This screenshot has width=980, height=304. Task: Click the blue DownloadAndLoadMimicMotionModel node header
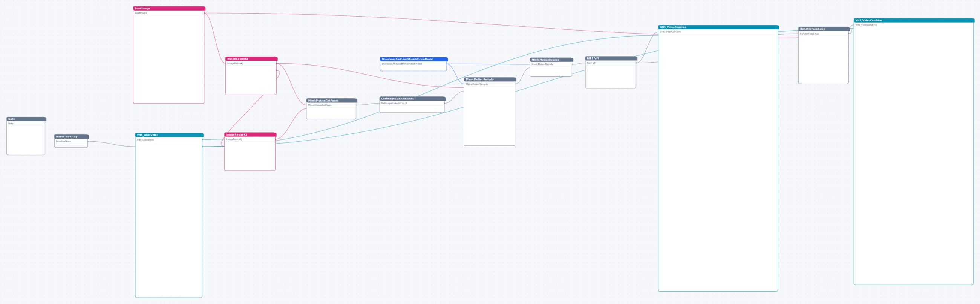(x=414, y=59)
